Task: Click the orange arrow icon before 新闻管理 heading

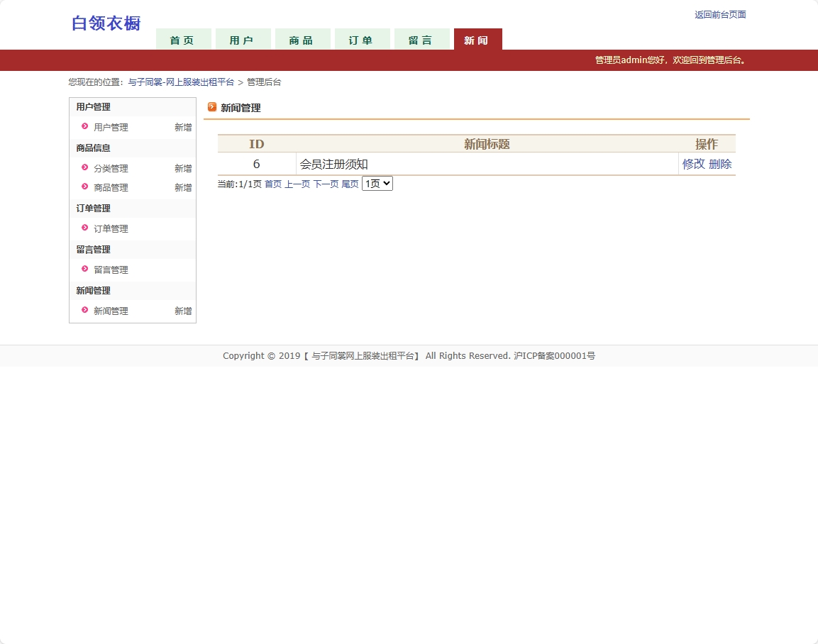Action: (212, 107)
